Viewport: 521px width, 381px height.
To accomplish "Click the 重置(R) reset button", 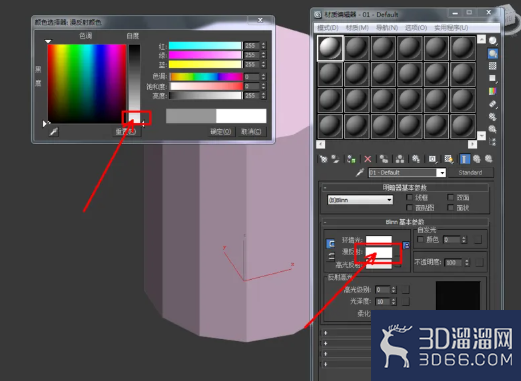I will click(126, 132).
